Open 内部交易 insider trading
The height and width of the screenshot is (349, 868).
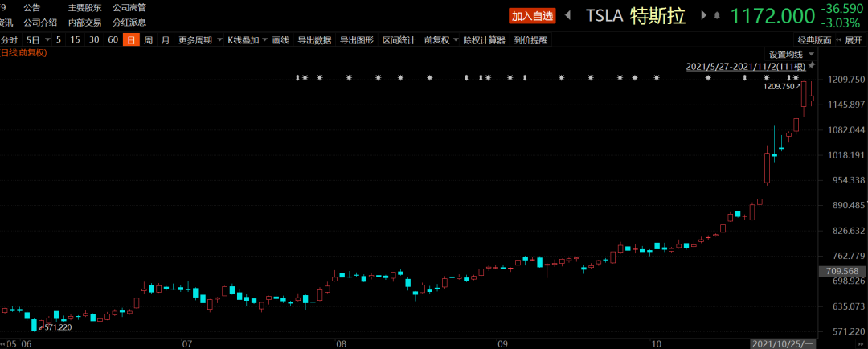(x=86, y=23)
